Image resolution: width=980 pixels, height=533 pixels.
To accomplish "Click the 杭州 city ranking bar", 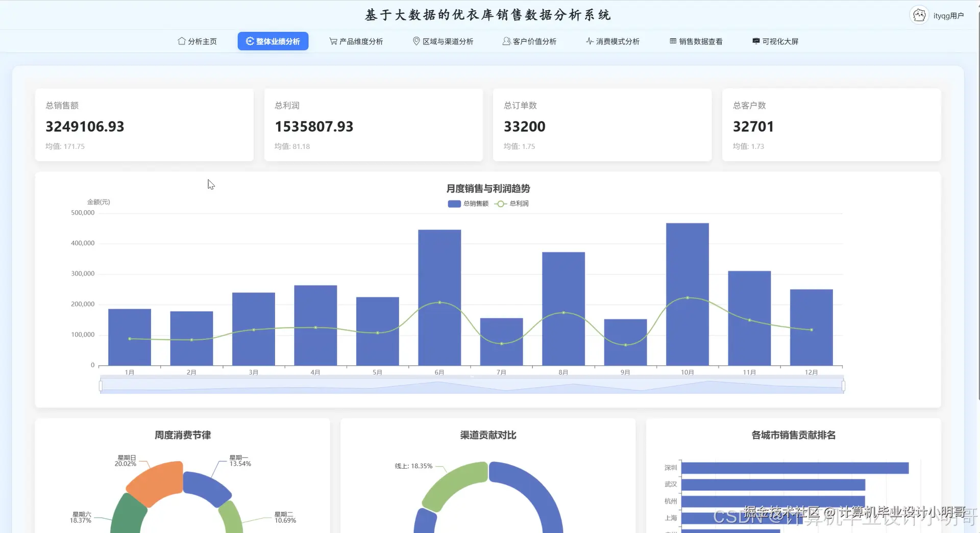I will pyautogui.click(x=773, y=501).
